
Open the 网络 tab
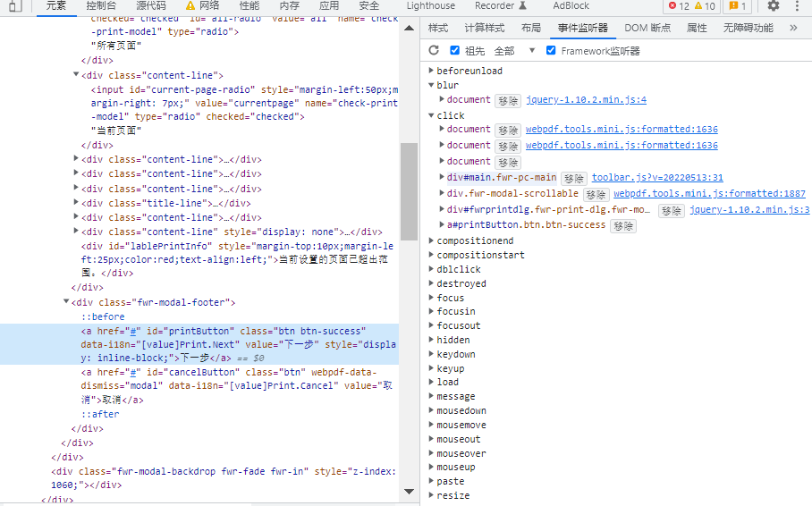click(202, 5)
